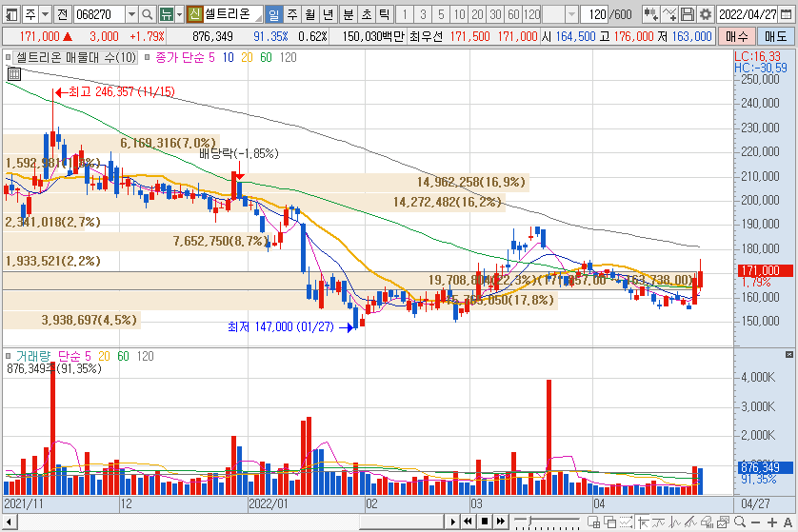The image size is (798, 532).
Task: Click the 매도 sell button
Action: coord(775,36)
